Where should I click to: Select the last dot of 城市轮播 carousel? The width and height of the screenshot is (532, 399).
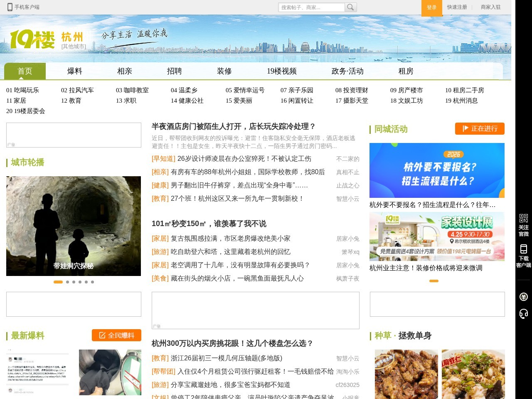[92, 282]
